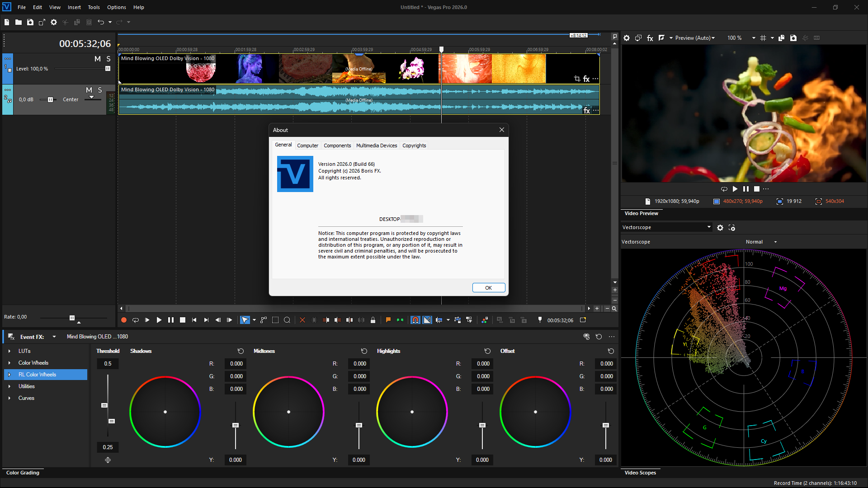Save preview snapshot to file icon
The height and width of the screenshot is (488, 868).
point(793,38)
